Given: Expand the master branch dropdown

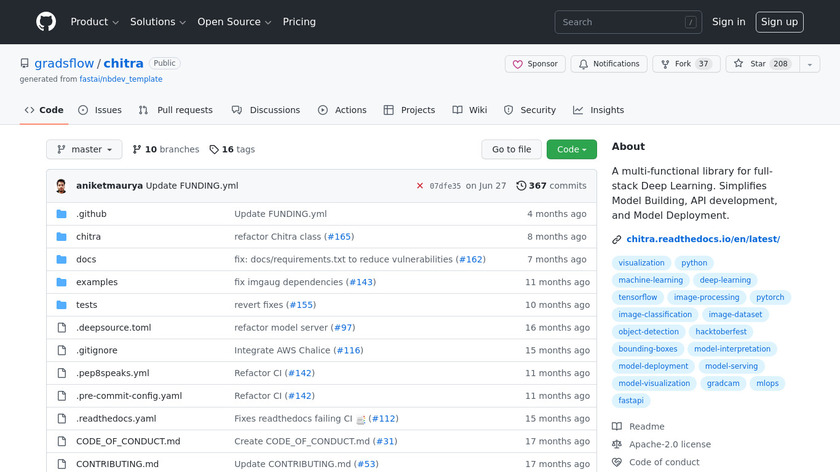Looking at the screenshot, I should coord(84,149).
